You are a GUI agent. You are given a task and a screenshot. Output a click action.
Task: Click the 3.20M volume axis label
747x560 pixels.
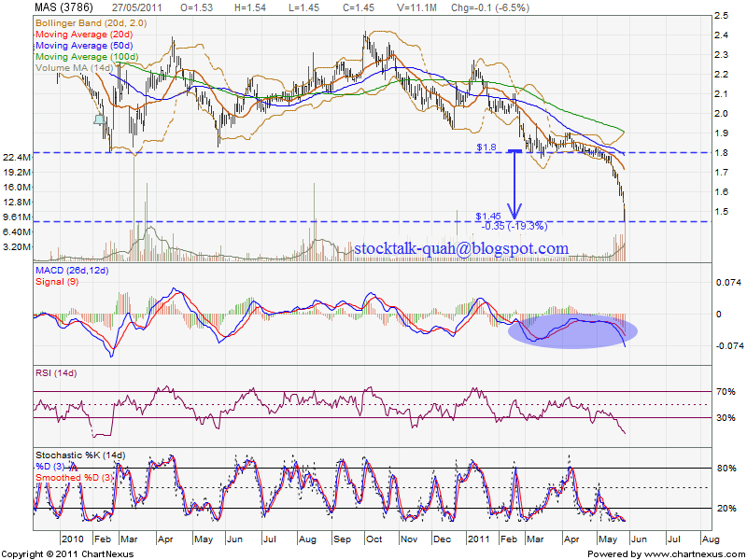17,247
